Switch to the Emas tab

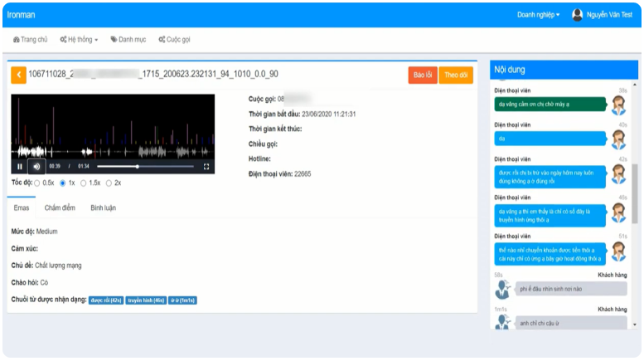coord(22,207)
